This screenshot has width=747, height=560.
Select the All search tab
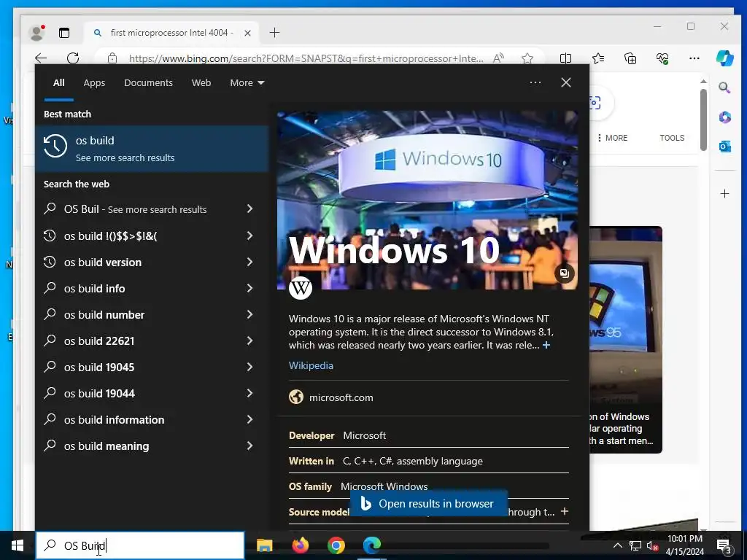58,83
